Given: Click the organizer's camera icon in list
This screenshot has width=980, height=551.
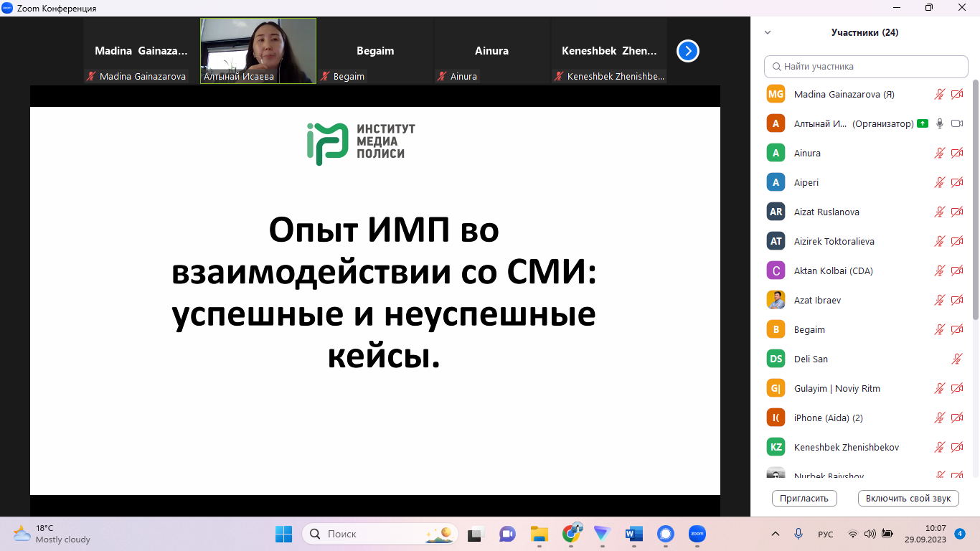Looking at the screenshot, I should [x=957, y=123].
